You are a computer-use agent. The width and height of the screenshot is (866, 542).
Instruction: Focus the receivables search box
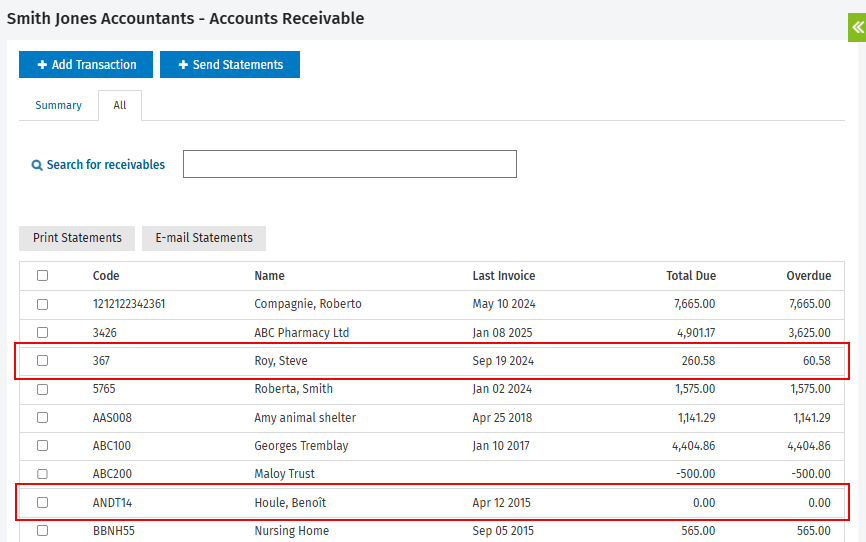350,164
